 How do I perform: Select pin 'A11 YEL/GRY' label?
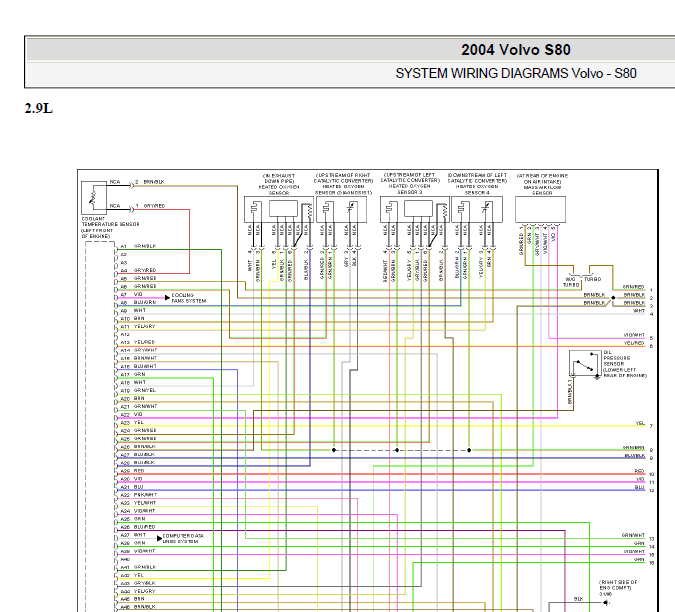[x=138, y=326]
